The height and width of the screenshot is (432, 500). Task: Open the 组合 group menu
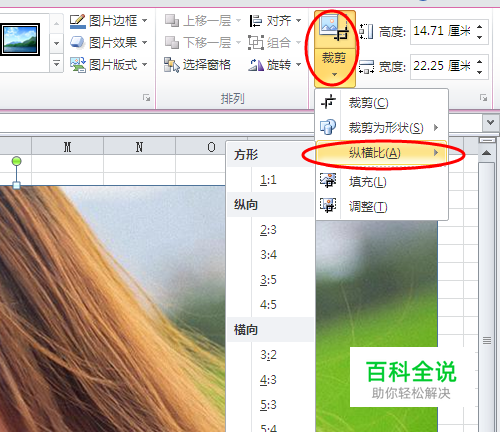click(275, 43)
